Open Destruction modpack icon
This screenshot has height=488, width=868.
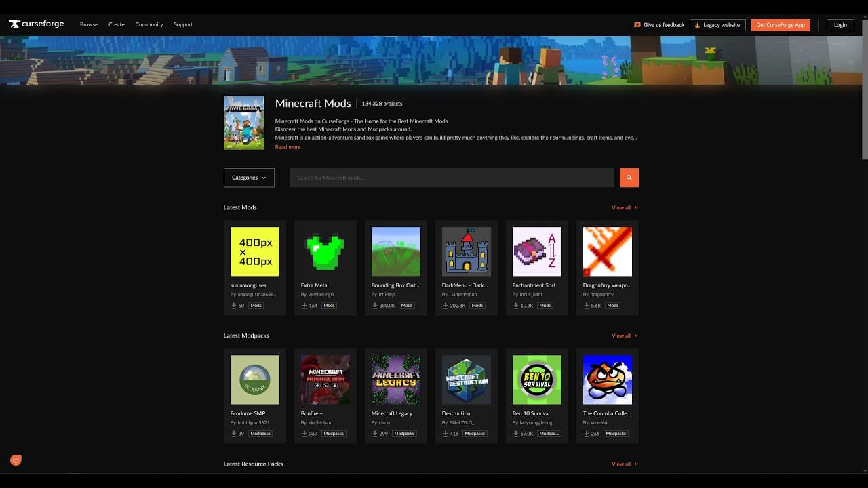pyautogui.click(x=467, y=380)
